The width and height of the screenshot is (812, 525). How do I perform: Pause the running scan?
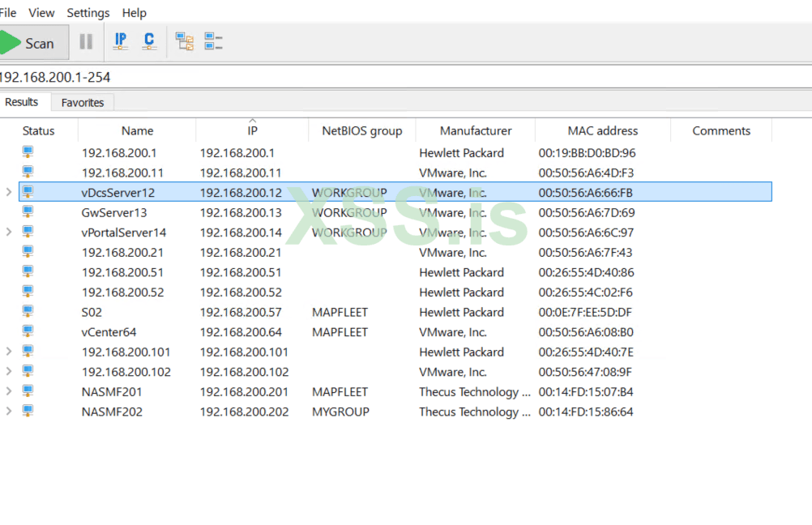pyautogui.click(x=86, y=41)
